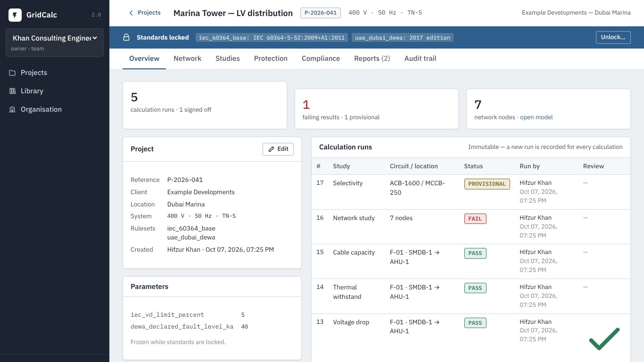Click the dewa_declared_fault_level_ka parameter name

182,327
